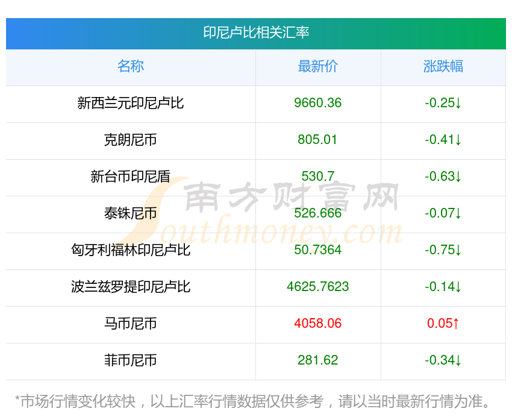Open the 新西兰元印尼卢比 row name
Viewport: 512px width, 420px height.
(131, 103)
